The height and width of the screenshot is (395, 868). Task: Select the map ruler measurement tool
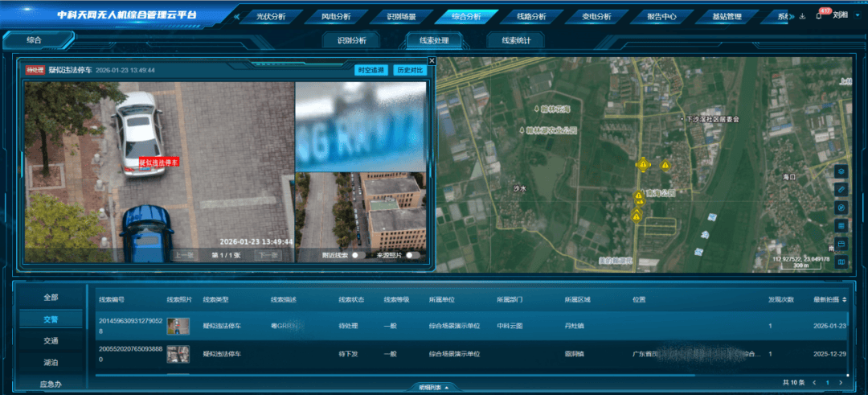pos(841,188)
